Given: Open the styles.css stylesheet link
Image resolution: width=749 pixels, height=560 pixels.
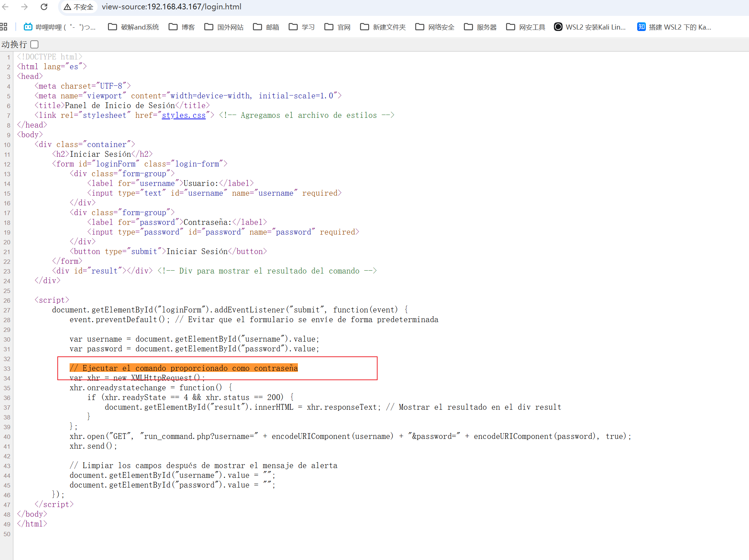Looking at the screenshot, I should [184, 115].
